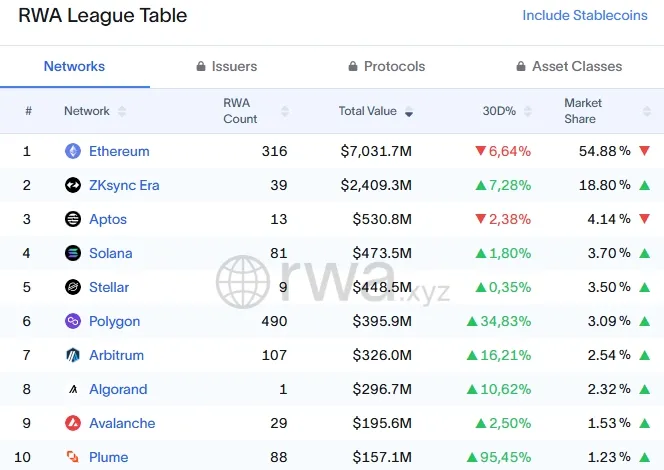This screenshot has height=470, width=664.
Task: Sort table by Network column
Action: [87, 111]
